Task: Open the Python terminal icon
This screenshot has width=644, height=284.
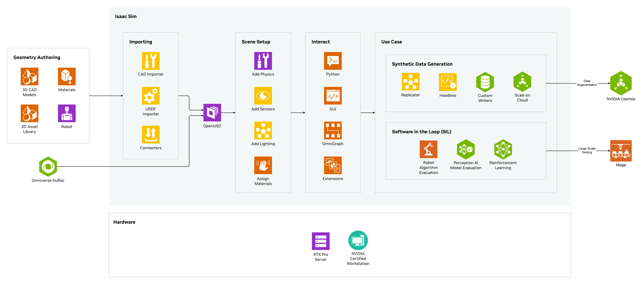Action: 332,61
